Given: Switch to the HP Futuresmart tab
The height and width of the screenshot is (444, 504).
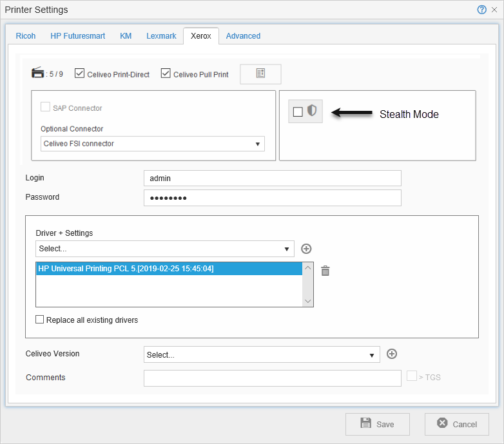Looking at the screenshot, I should tap(78, 36).
